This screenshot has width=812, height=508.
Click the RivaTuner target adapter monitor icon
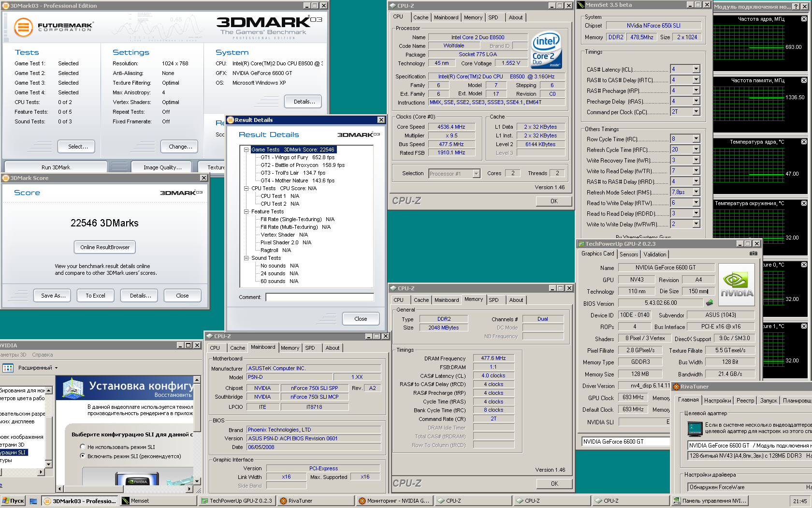coord(695,429)
